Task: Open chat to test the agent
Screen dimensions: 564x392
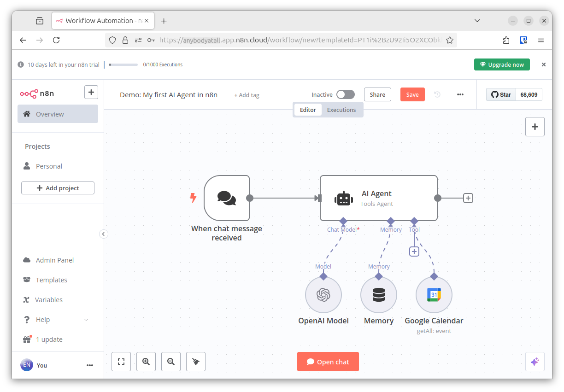Action: (328, 362)
